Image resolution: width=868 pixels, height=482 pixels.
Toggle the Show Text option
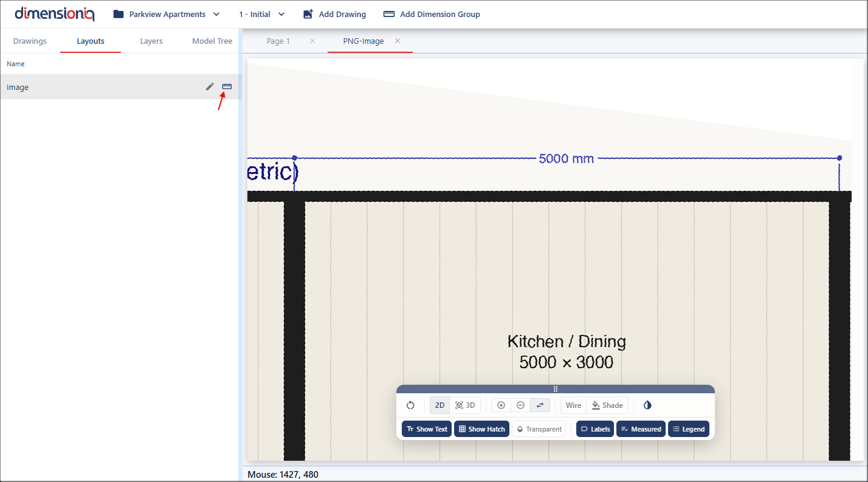point(427,429)
